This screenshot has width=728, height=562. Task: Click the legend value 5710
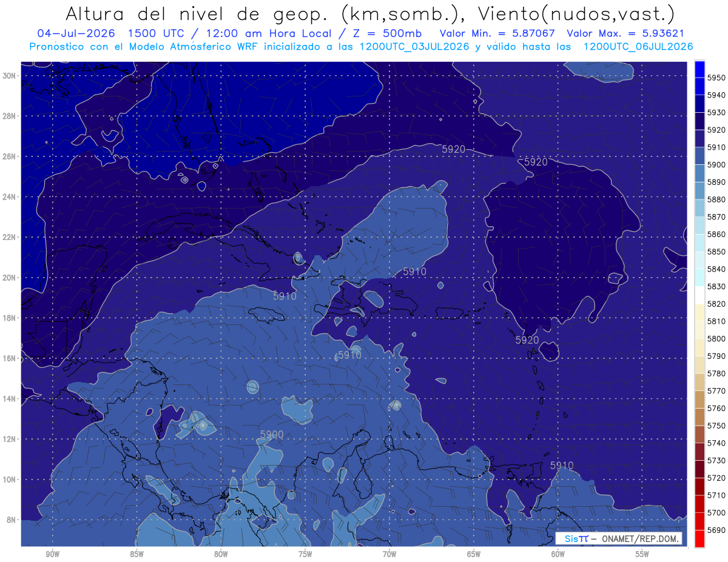click(x=716, y=495)
